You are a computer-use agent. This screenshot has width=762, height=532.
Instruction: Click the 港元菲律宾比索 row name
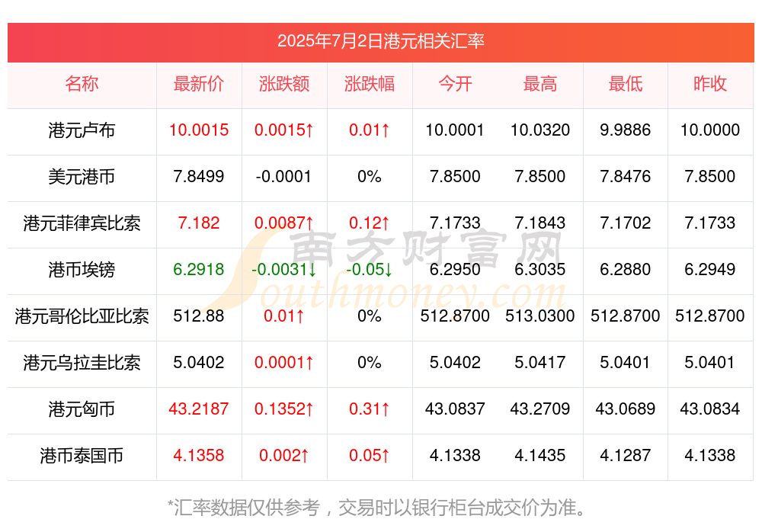pos(82,223)
